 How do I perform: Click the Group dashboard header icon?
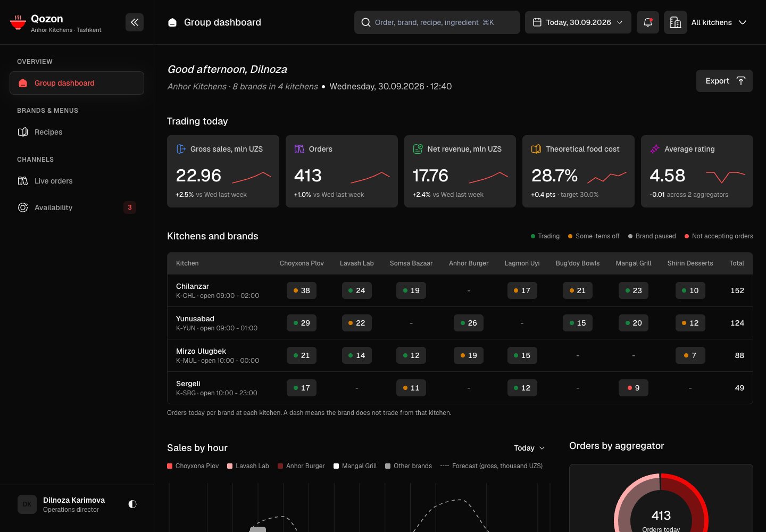(172, 22)
